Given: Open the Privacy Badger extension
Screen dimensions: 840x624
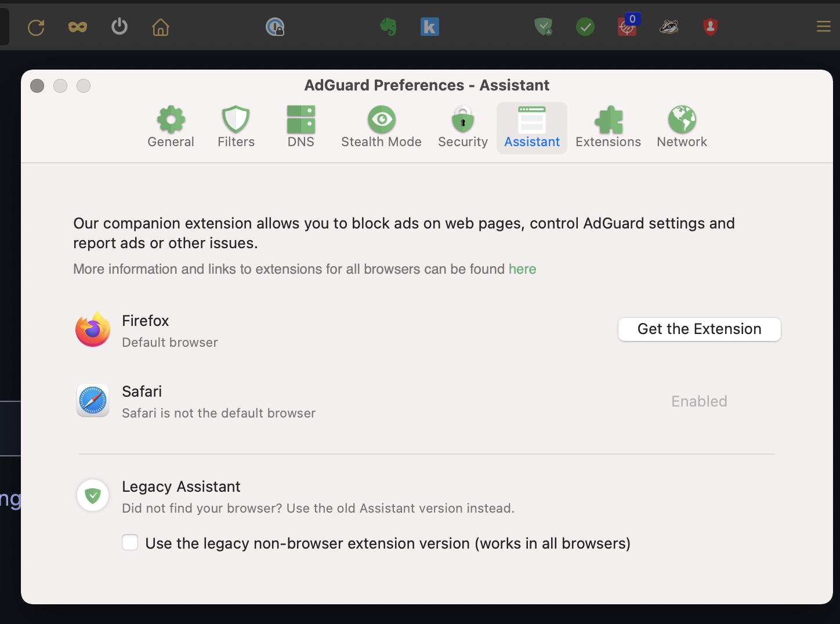Looking at the screenshot, I should 669,27.
